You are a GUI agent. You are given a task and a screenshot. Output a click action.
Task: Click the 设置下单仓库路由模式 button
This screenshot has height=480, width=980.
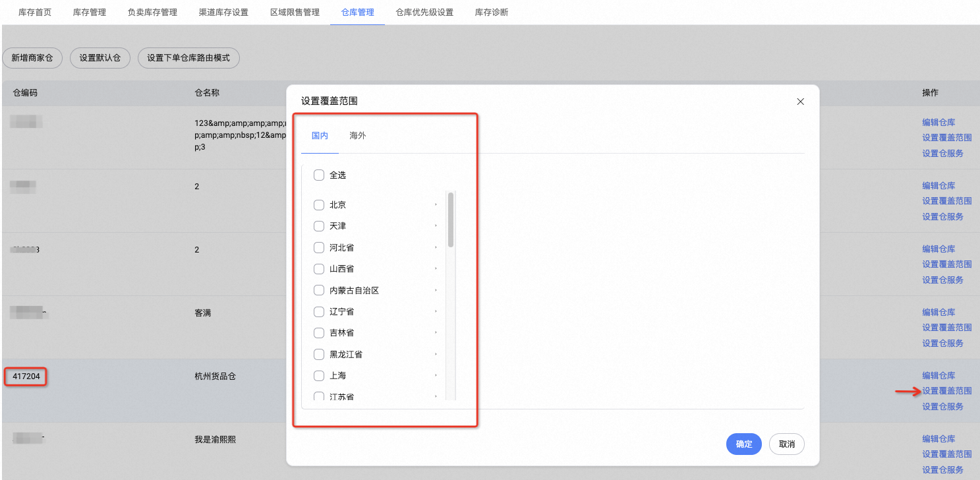188,58
